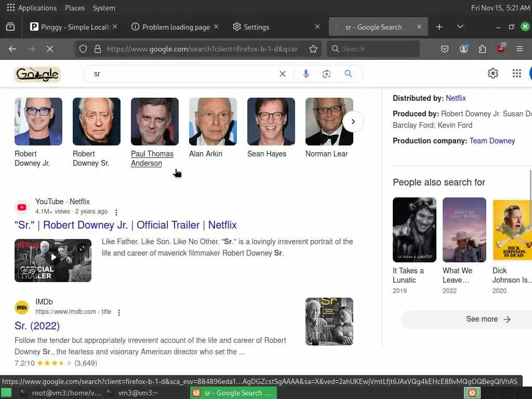Click the IMDb favicon icon
Screen dimensions: 532x399
tap(22, 308)
